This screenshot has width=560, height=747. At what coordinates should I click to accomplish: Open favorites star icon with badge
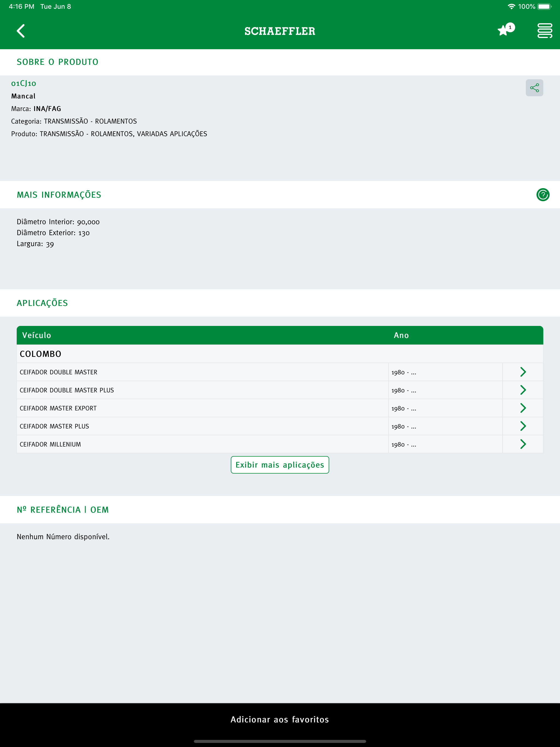506,30
